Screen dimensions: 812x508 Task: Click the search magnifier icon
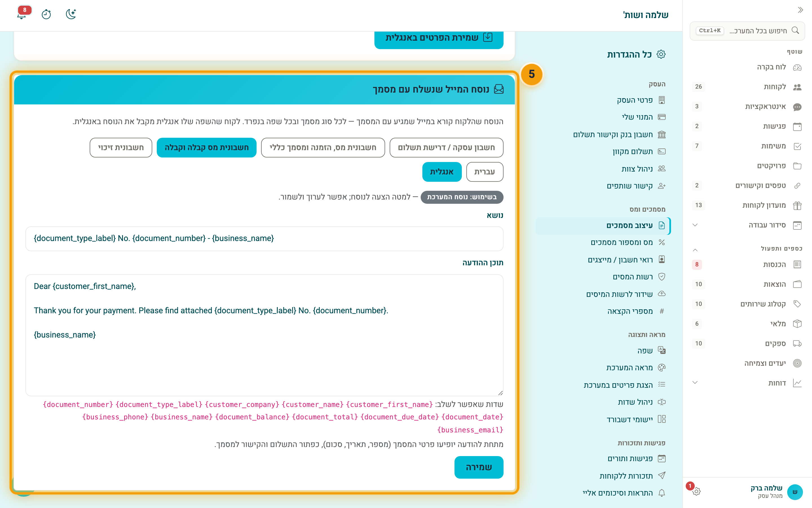pyautogui.click(x=795, y=30)
